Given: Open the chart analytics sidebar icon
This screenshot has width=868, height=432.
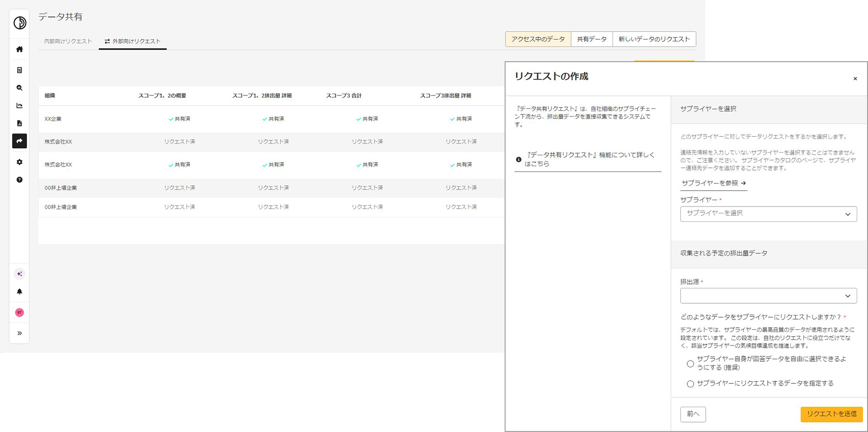Looking at the screenshot, I should click(x=19, y=106).
